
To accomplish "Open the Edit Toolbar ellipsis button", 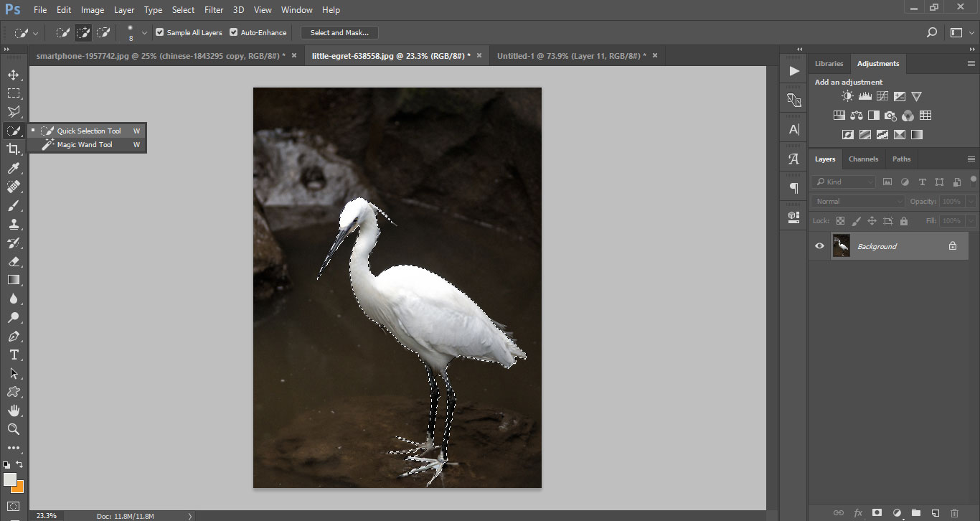I will (13, 448).
